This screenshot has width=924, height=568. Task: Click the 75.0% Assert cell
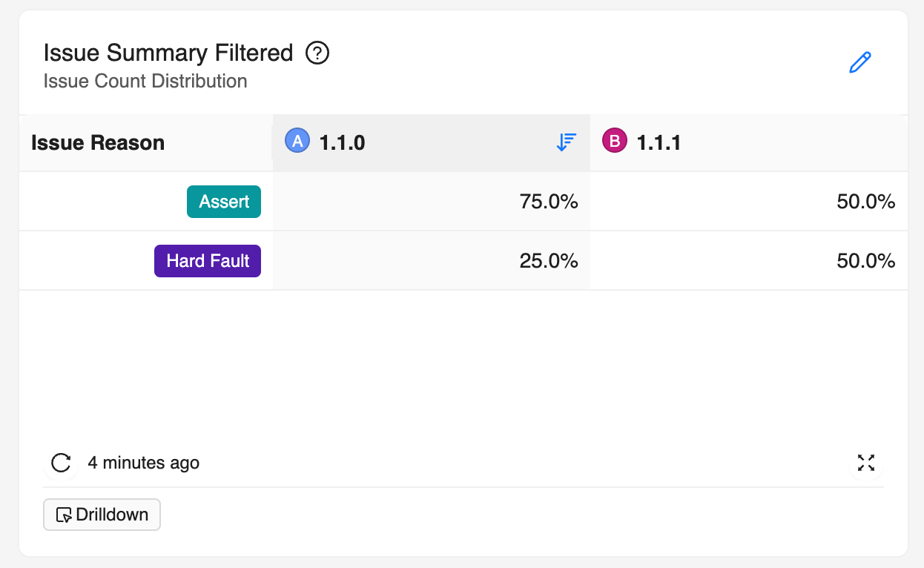pyautogui.click(x=549, y=202)
